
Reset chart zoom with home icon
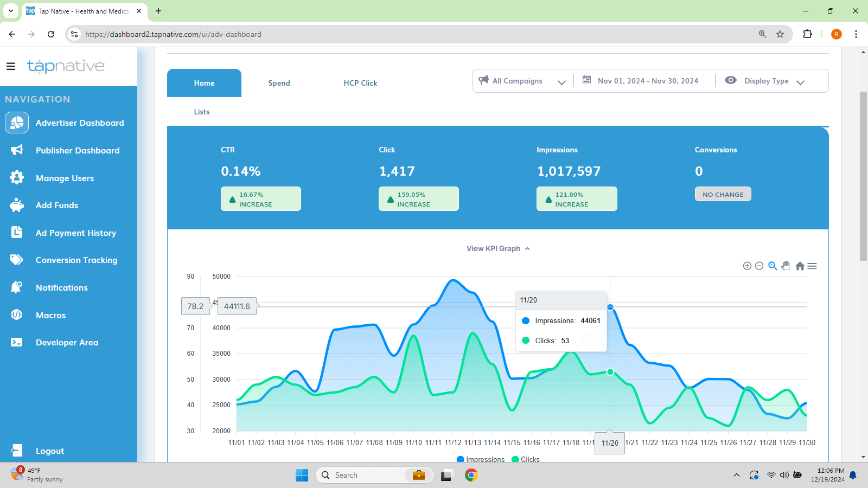pyautogui.click(x=800, y=266)
